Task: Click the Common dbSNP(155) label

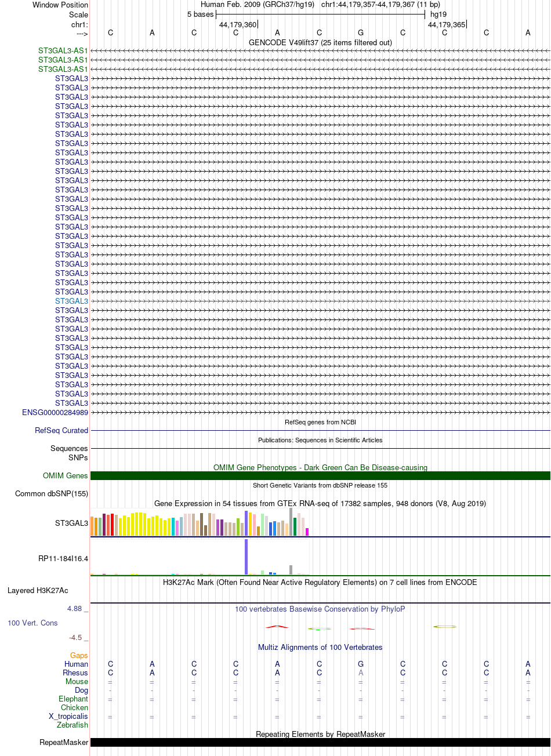Action: pyautogui.click(x=52, y=494)
